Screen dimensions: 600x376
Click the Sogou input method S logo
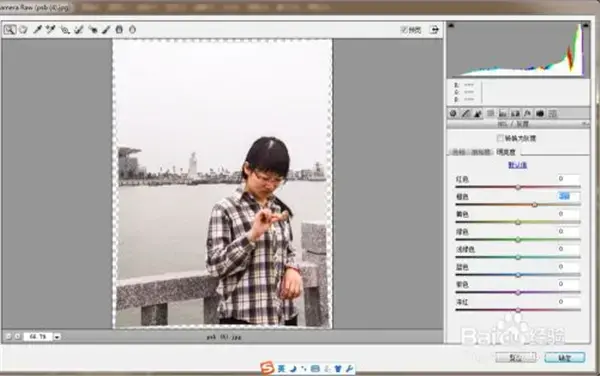pos(267,368)
